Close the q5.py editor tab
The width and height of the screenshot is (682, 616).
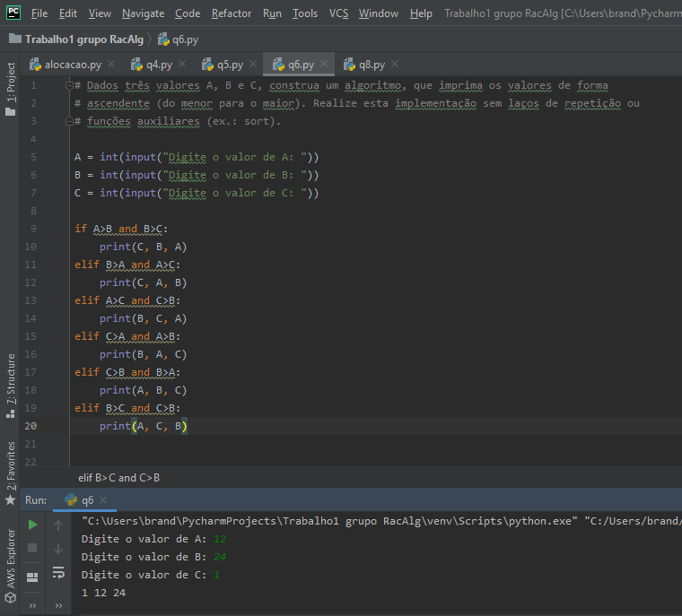[x=253, y=64]
